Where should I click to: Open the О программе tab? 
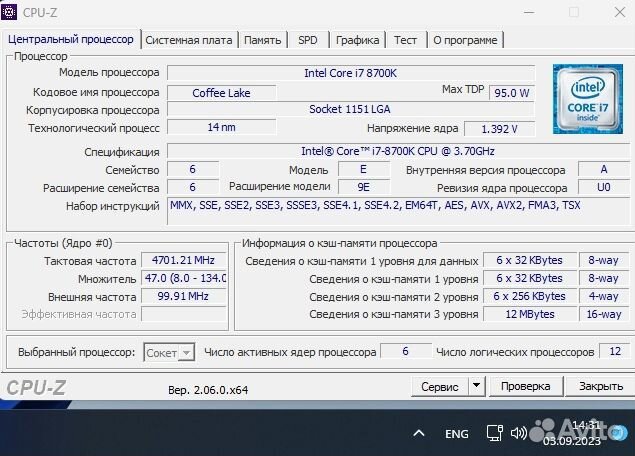465,40
